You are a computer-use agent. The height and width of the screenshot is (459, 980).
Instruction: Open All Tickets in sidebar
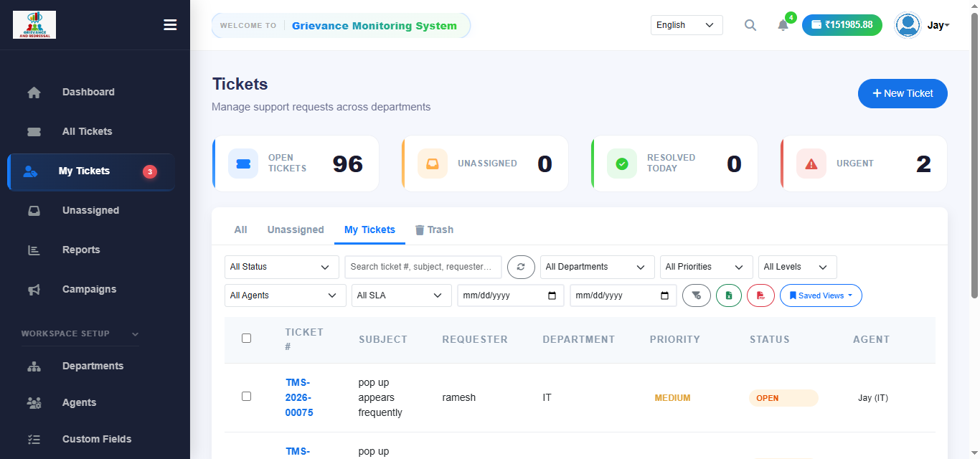point(87,131)
